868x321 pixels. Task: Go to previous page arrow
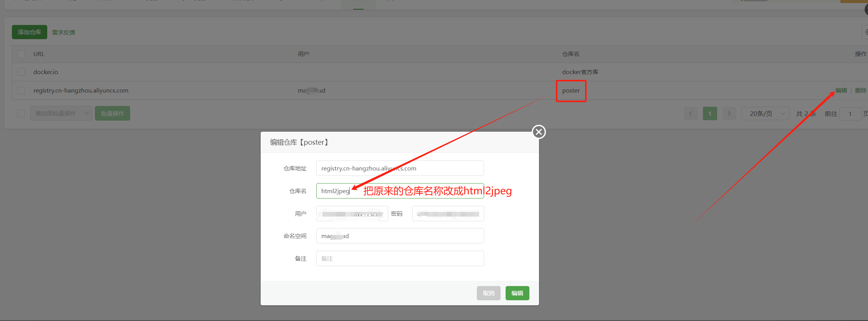click(690, 114)
